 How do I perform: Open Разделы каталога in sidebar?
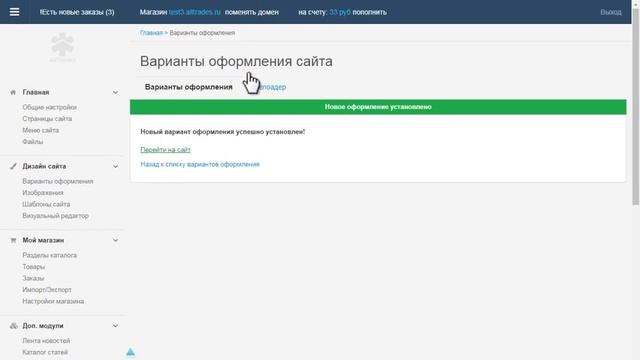49,255
